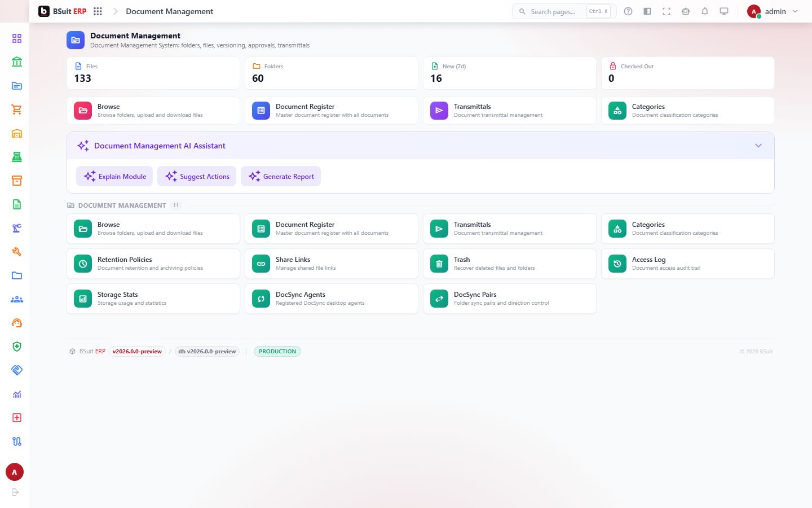This screenshot has height=508, width=812.
Task: Open the DocSync Agents card
Action: point(332,299)
